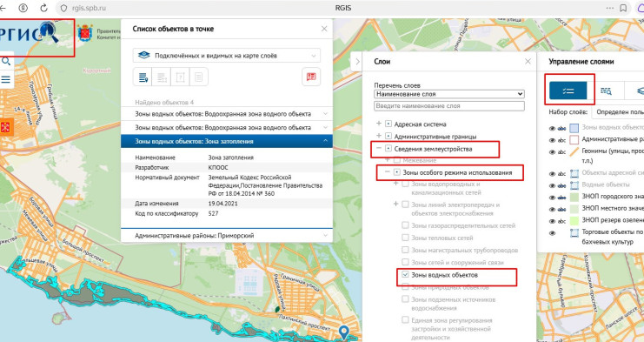Open the 'Наименование слоя' dropdown

pos(449,94)
